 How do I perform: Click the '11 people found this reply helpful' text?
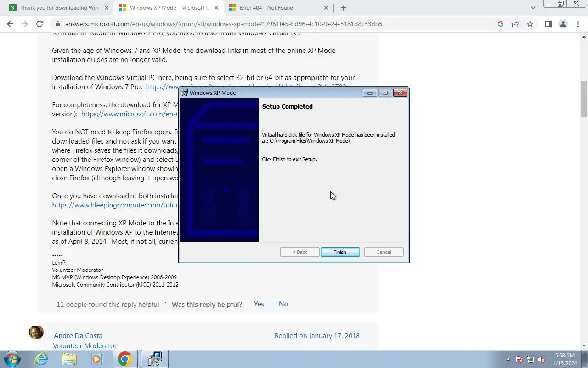107,305
